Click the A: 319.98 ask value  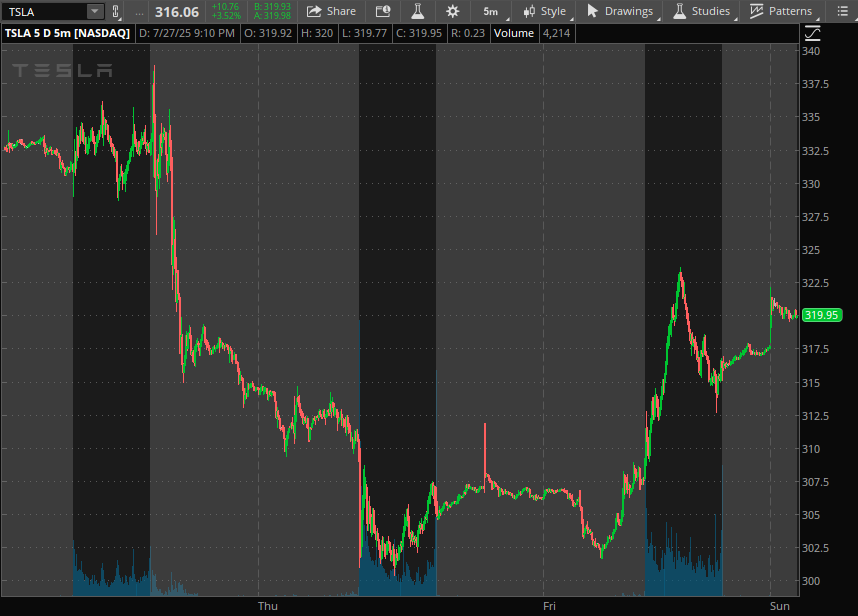[x=272, y=16]
